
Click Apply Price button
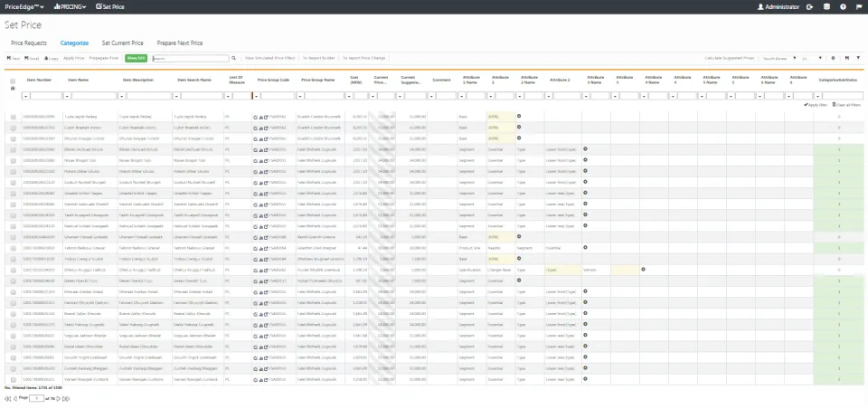[73, 58]
